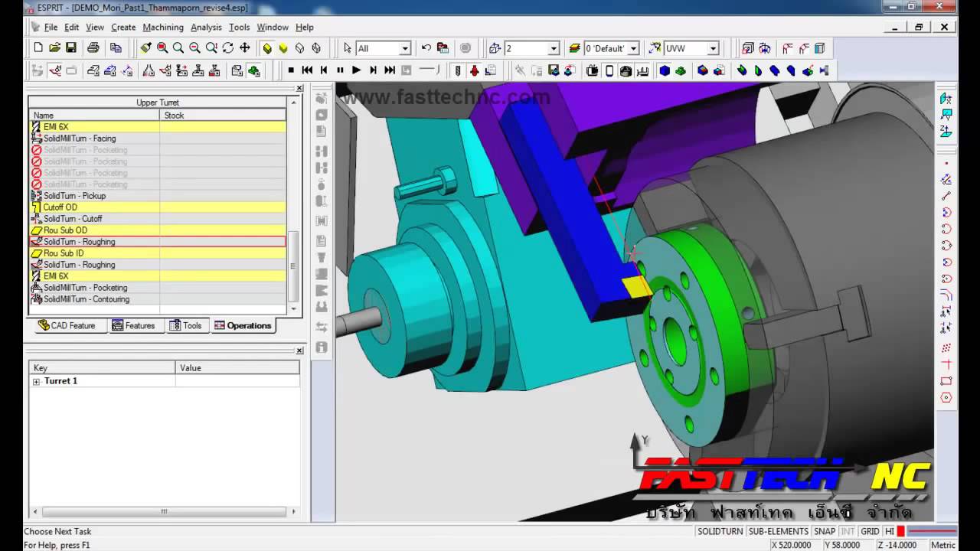Play the simulation

[357, 70]
